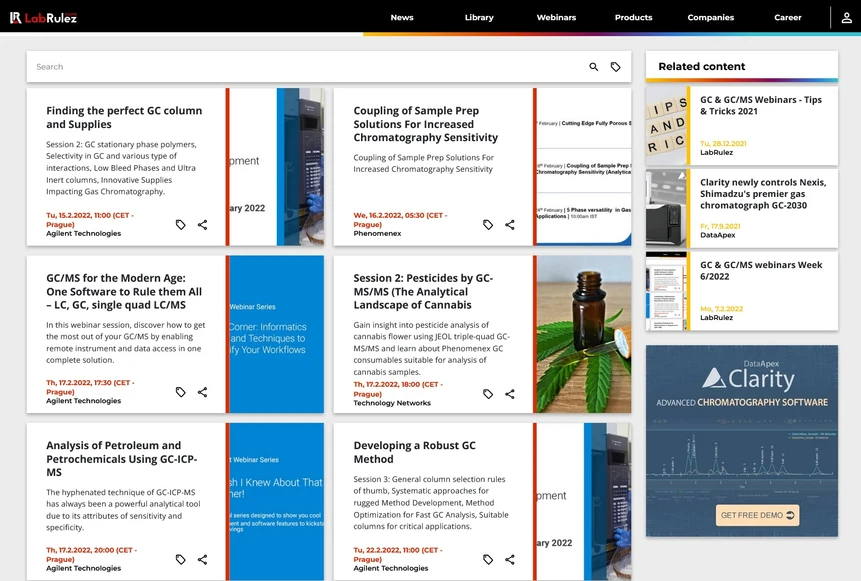Open GC & GC/MS webinars Week 6/2022
This screenshot has height=581, width=861.
(761, 271)
